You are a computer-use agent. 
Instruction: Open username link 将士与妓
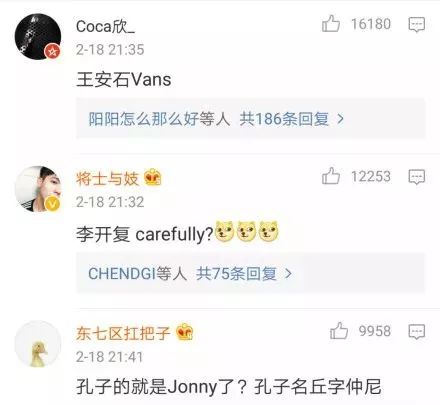107,178
